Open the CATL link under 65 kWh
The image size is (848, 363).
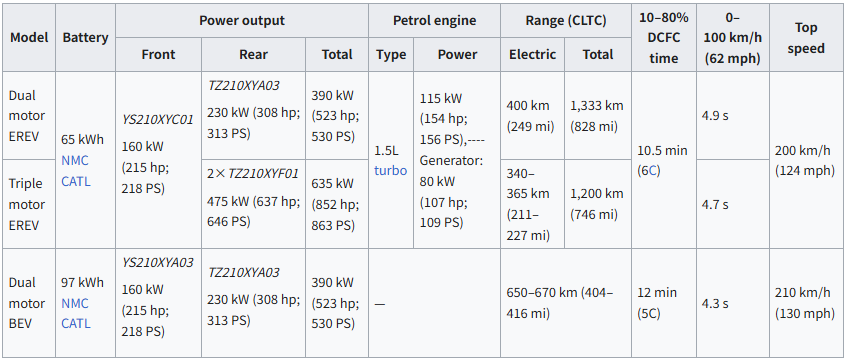click(76, 181)
